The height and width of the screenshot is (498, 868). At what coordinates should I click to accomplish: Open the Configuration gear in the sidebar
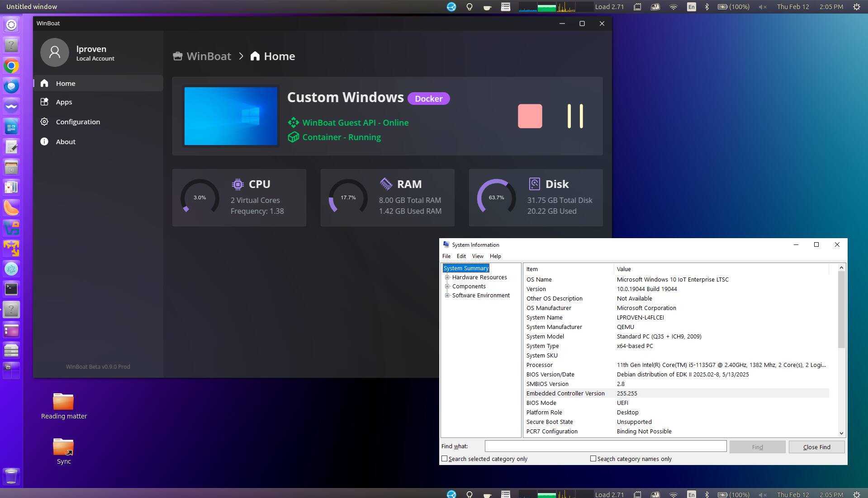tap(44, 122)
